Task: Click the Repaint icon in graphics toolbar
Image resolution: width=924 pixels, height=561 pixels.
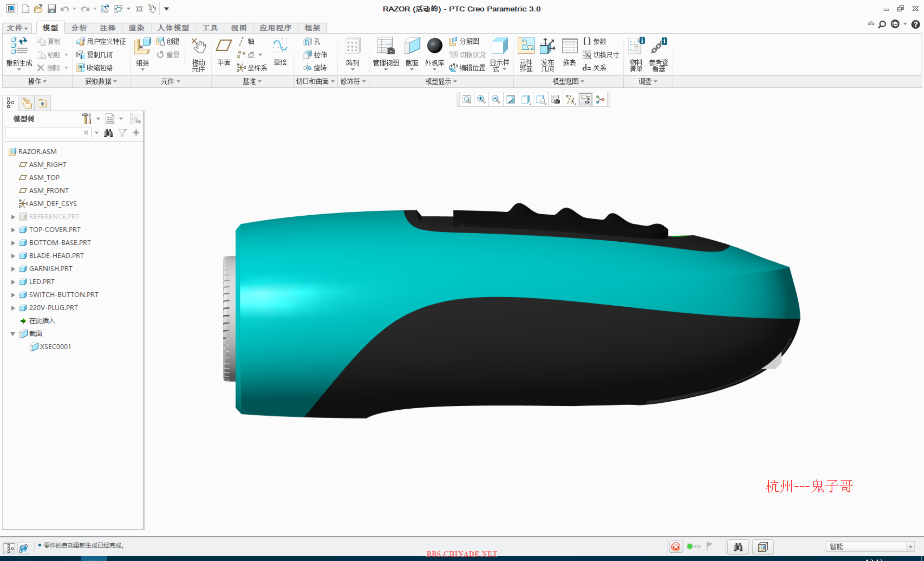Action: [x=510, y=99]
